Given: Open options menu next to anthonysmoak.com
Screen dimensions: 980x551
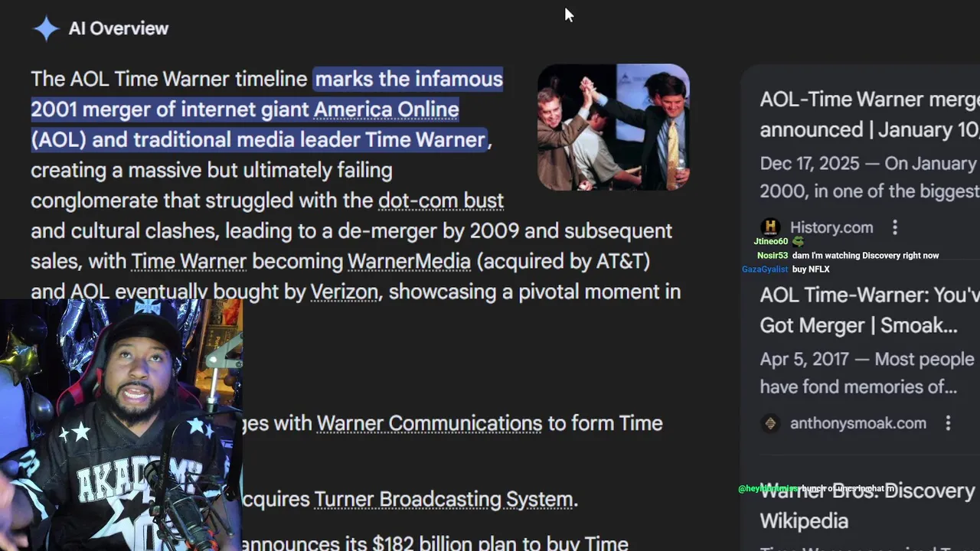Looking at the screenshot, I should (x=948, y=423).
